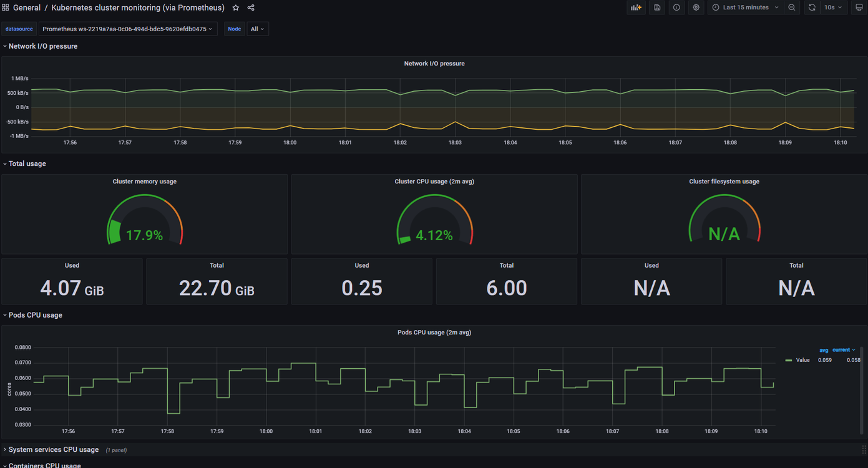Open dashboard settings gear icon

click(x=696, y=7)
